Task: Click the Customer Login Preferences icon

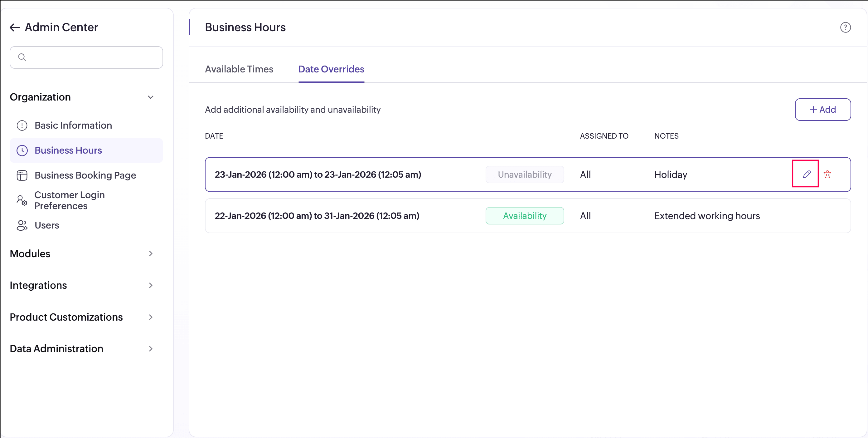Action: pyautogui.click(x=22, y=200)
